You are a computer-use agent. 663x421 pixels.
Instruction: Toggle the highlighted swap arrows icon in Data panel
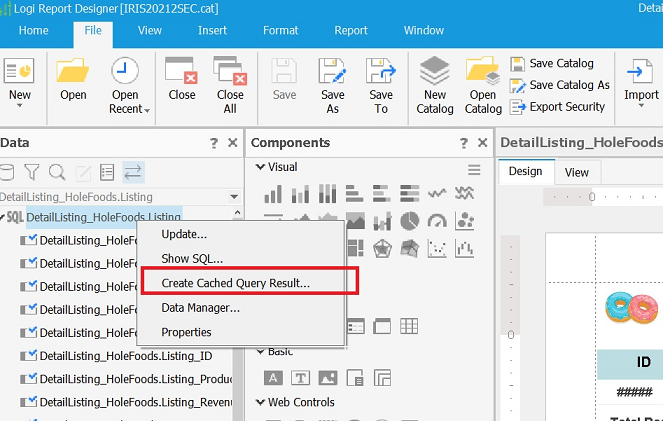point(133,172)
